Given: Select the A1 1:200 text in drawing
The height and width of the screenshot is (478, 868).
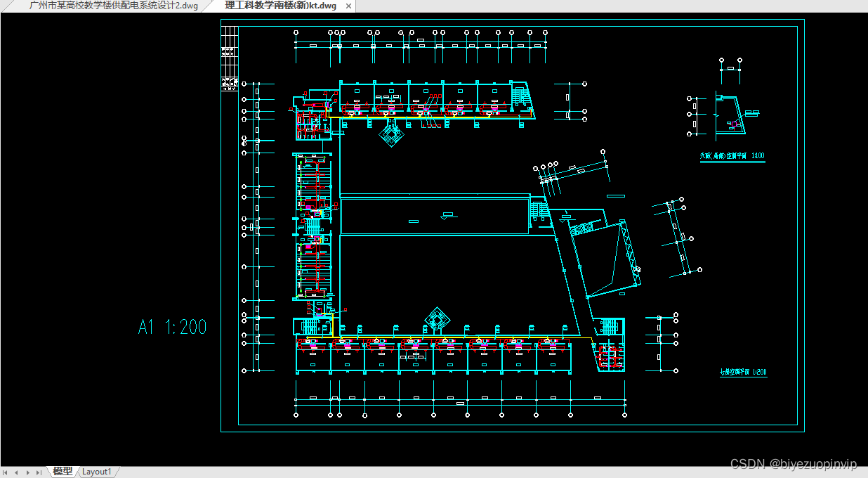Looking at the screenshot, I should [x=173, y=327].
